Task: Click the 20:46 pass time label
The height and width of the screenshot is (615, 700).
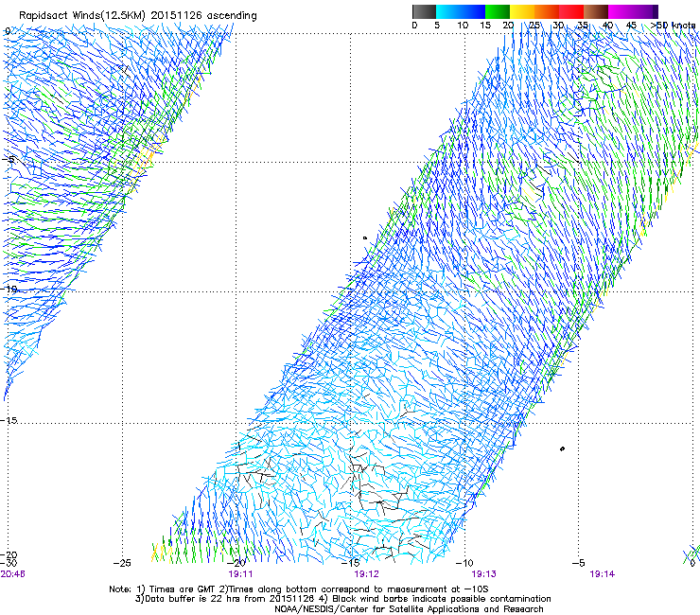Action: click(13, 573)
